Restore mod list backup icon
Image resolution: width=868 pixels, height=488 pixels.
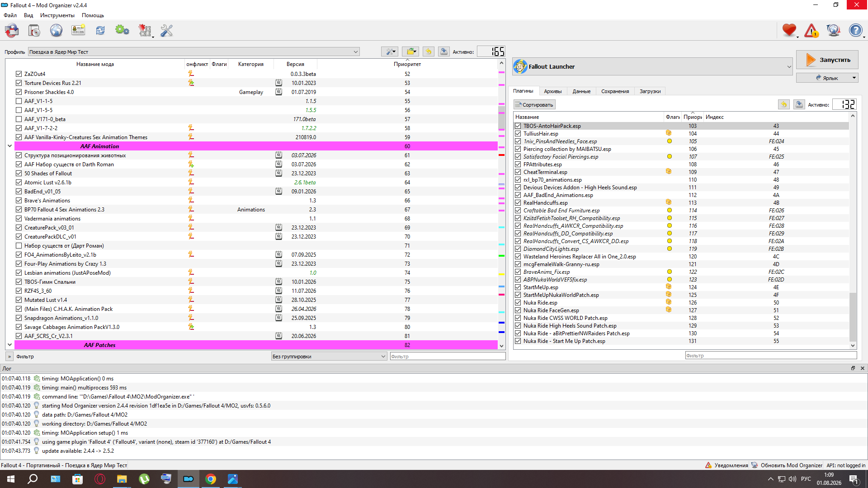429,52
